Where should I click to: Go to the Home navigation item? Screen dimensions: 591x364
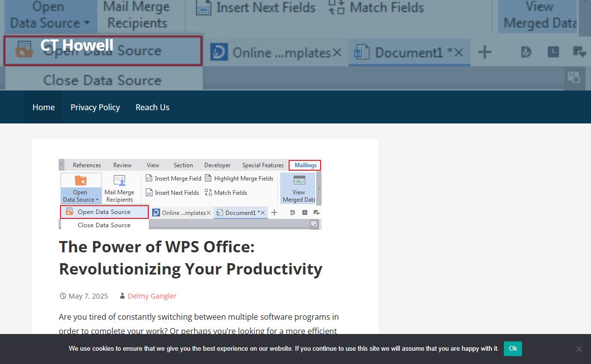tap(43, 107)
